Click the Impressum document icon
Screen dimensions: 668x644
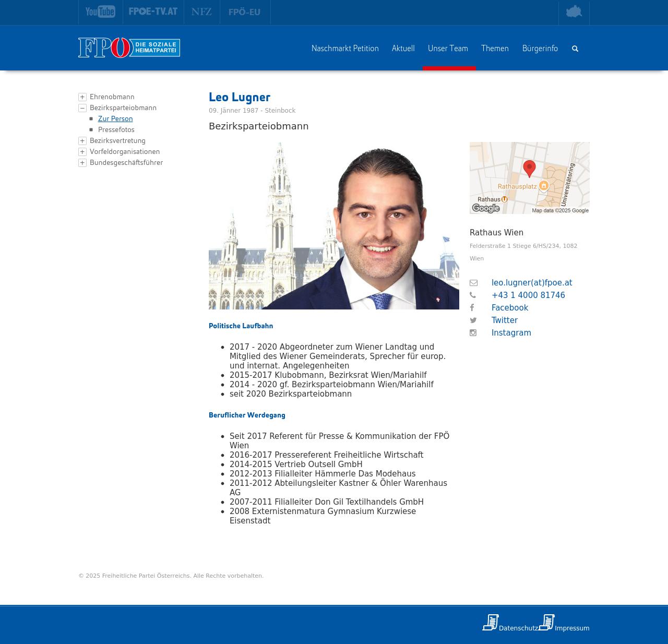tap(546, 622)
